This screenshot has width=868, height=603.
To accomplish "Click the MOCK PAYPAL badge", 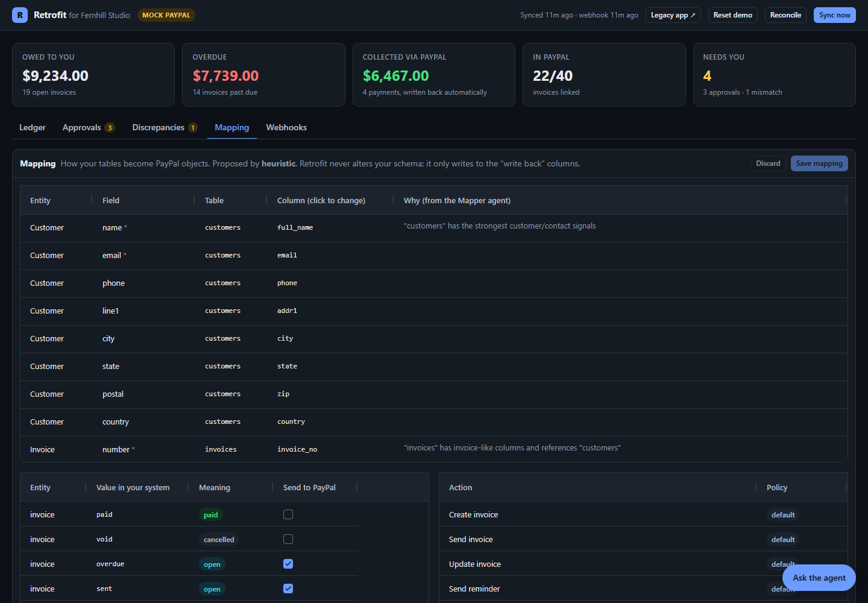I will [166, 15].
